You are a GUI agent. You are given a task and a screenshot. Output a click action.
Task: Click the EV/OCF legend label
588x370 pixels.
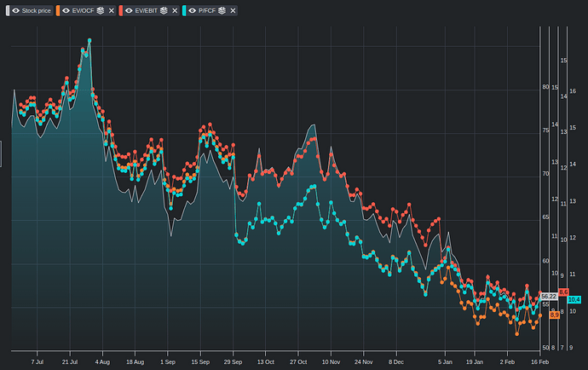(84, 10)
